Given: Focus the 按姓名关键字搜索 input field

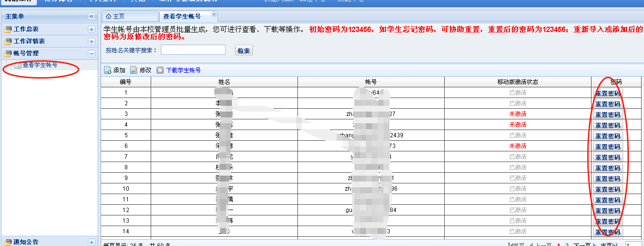Looking at the screenshot, I should coord(193,50).
